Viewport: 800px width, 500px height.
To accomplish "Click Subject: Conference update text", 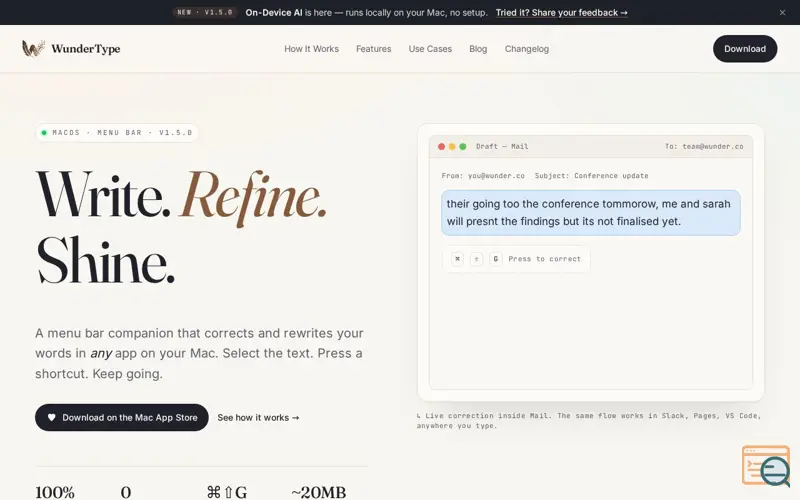I will 591,176.
